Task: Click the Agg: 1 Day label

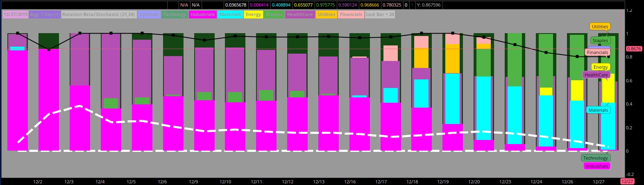Action: (45, 14)
